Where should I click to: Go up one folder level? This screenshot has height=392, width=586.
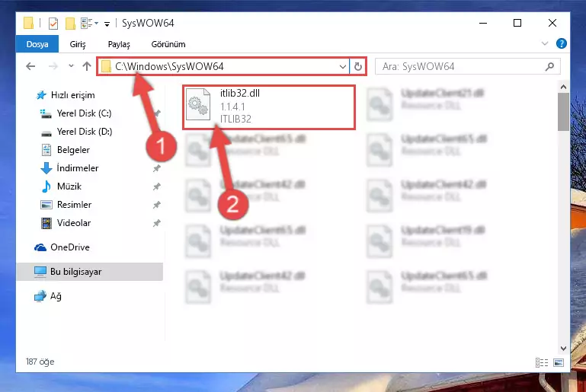point(87,66)
